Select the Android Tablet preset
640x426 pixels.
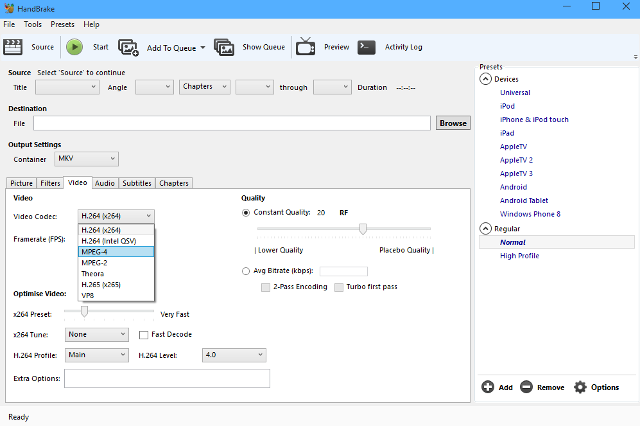point(524,200)
